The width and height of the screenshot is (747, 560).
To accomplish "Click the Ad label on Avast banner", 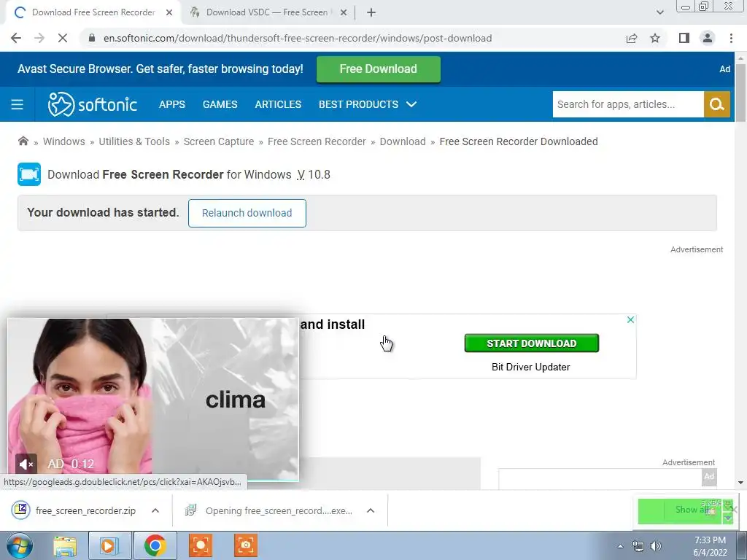I will [x=724, y=69].
